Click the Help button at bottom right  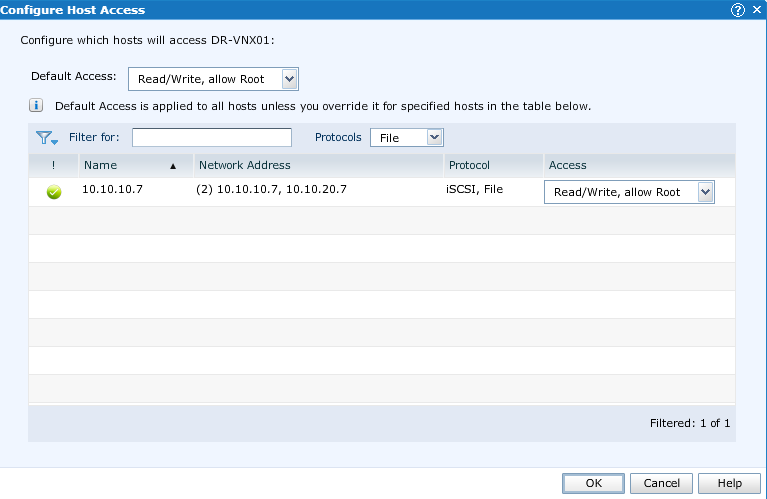(730, 483)
